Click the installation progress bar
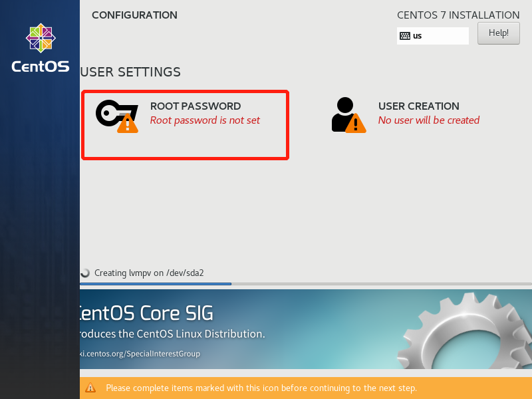 [306, 284]
